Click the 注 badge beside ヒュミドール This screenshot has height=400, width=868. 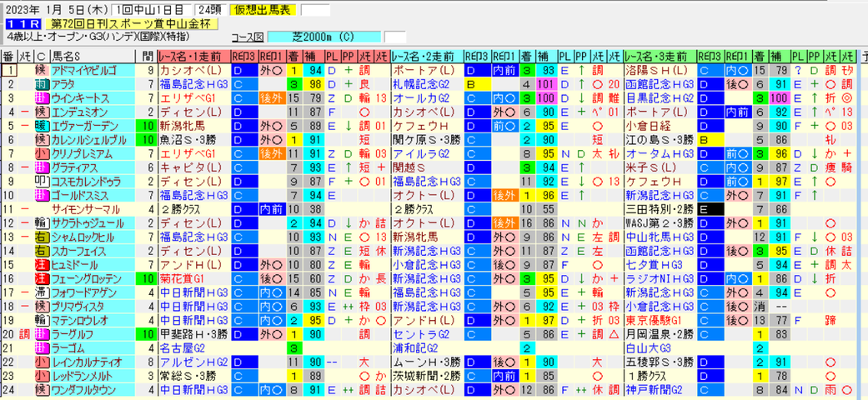[42, 264]
